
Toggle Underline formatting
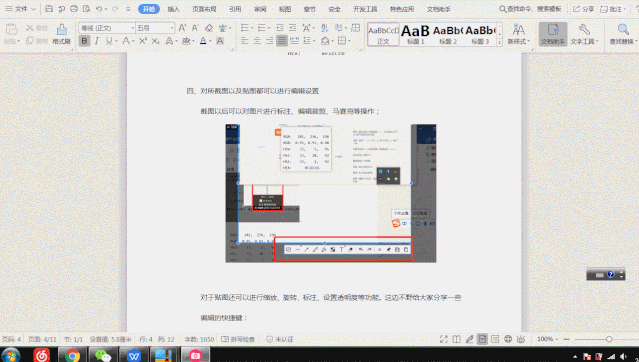(x=109, y=41)
